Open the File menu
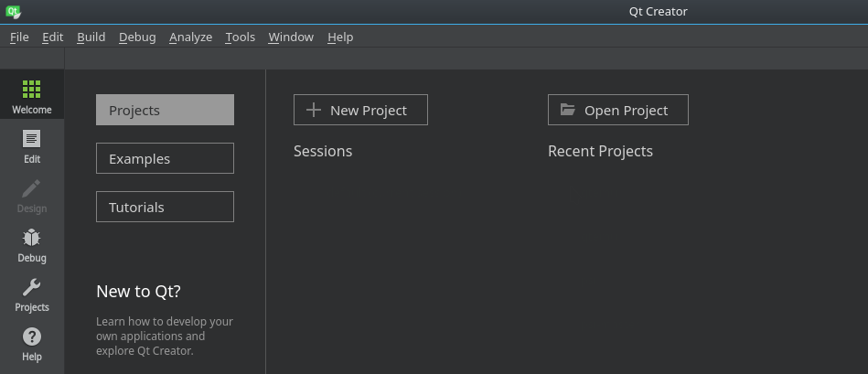 19,37
